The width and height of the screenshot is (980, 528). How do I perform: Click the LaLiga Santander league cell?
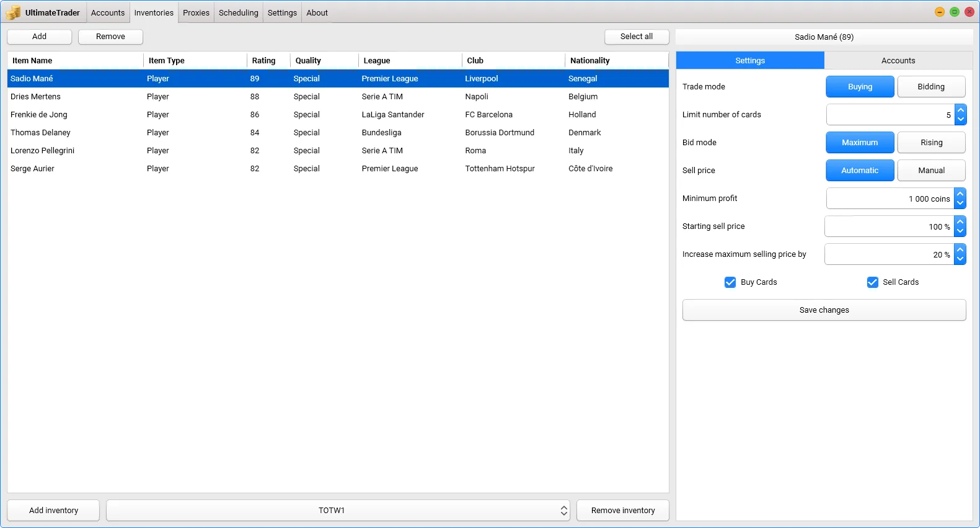click(x=393, y=115)
